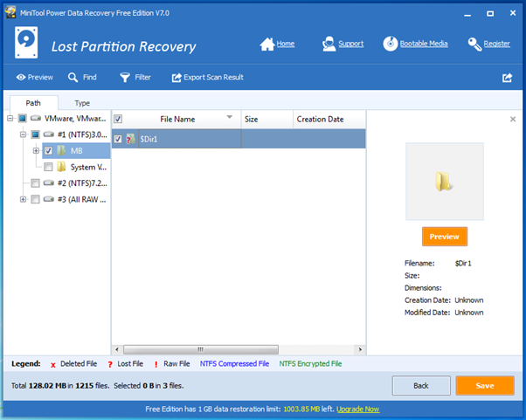Open the Home link
This screenshot has width=526, height=420.
pos(286,44)
